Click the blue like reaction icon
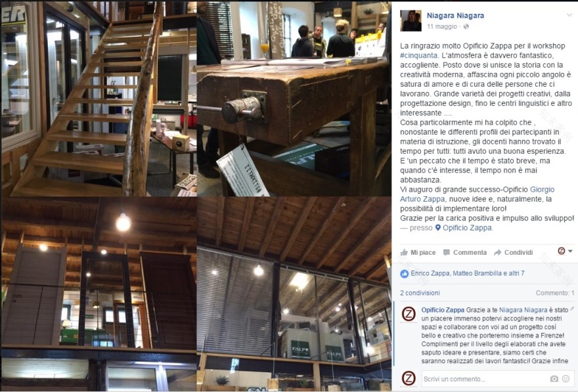Screen dimensions: 578x392 click(x=405, y=273)
